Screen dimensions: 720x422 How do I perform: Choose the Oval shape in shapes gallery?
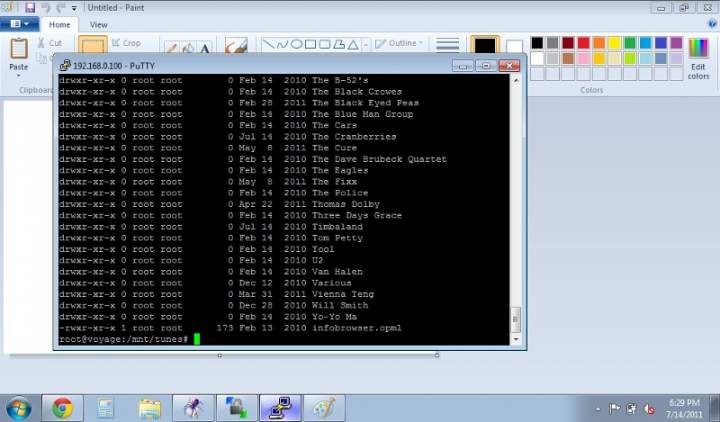point(297,44)
